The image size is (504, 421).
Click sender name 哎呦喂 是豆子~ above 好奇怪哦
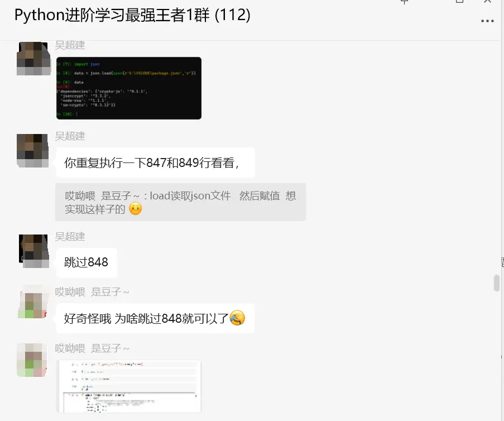(92, 292)
